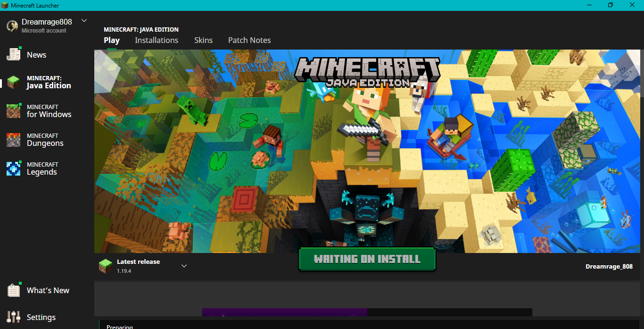
Task: Select Minecraft for Windows label in sidebar
Action: pyautogui.click(x=49, y=111)
